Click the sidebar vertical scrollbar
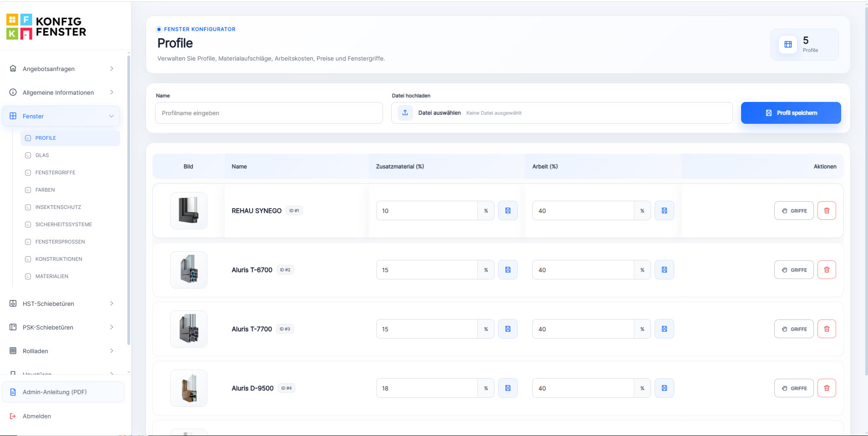The width and height of the screenshot is (868, 436). click(129, 200)
